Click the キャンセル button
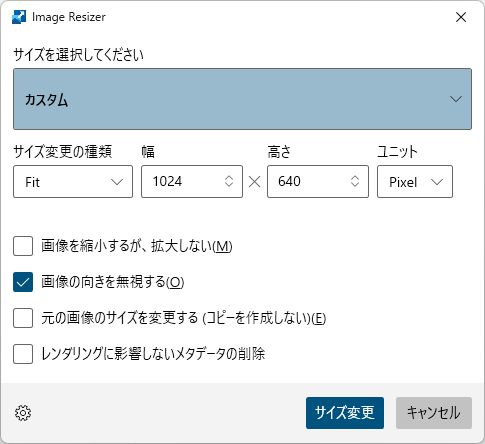The image size is (485, 444). point(434,413)
